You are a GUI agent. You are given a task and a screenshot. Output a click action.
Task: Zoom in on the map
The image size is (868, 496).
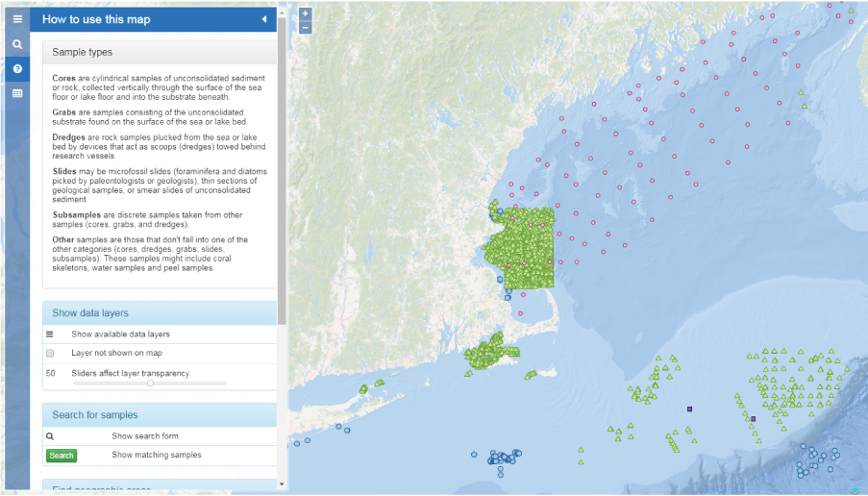[x=305, y=13]
